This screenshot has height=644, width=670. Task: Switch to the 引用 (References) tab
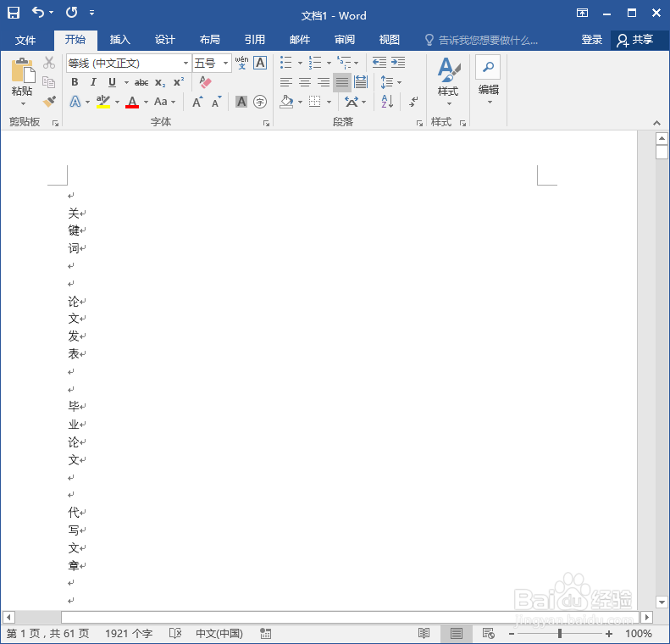pyautogui.click(x=255, y=40)
